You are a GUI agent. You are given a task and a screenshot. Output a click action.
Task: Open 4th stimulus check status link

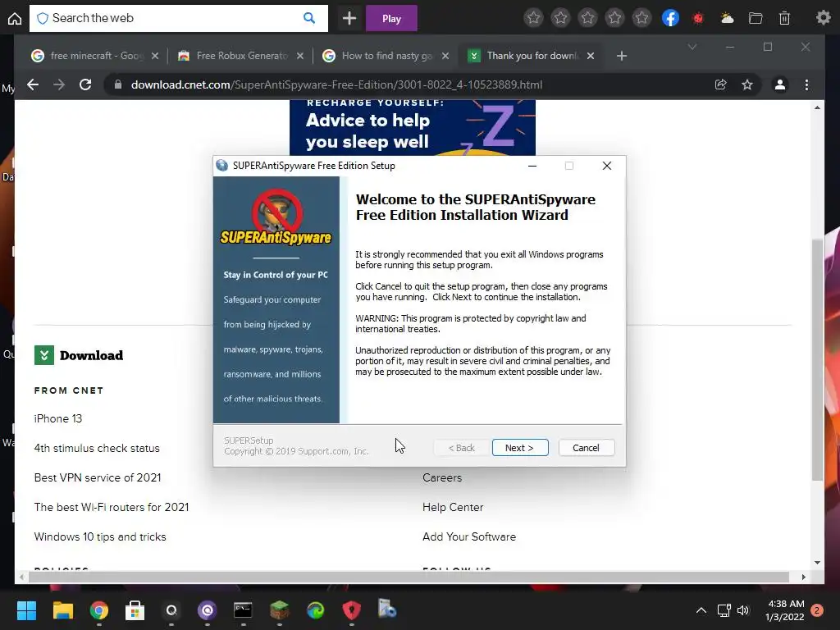point(97,448)
